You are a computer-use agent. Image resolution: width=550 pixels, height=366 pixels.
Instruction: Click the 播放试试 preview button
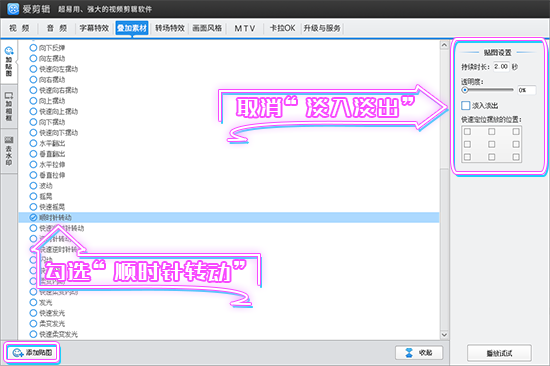(499, 353)
